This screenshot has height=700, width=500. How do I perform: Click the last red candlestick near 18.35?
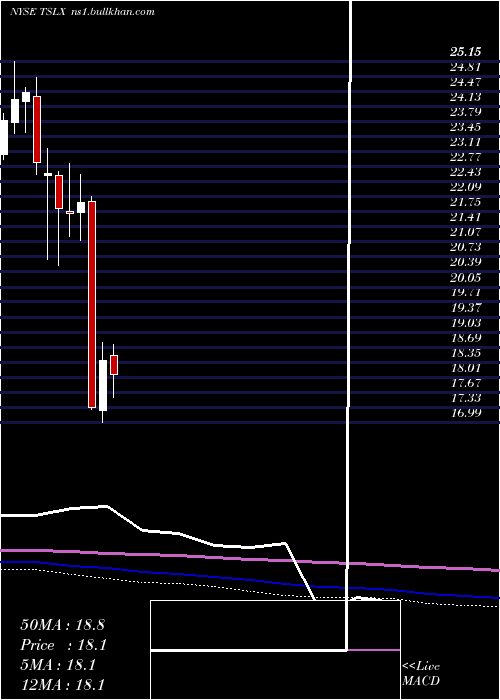pyautogui.click(x=114, y=365)
